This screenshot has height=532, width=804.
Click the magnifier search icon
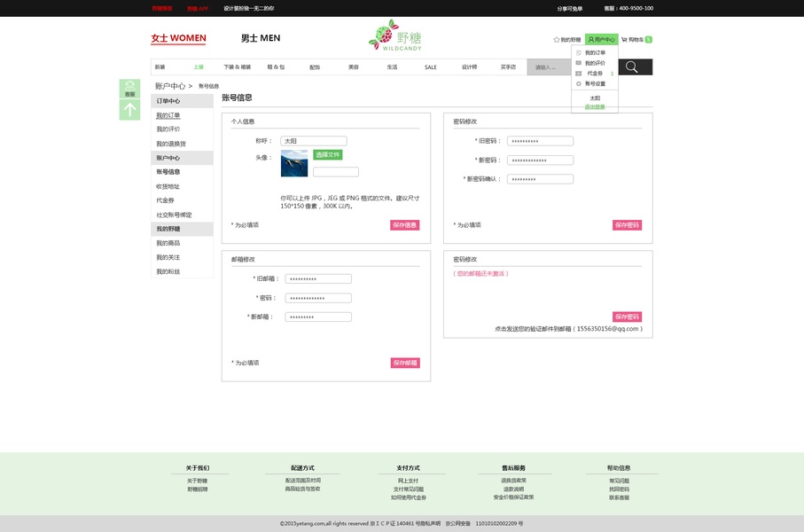pos(632,67)
